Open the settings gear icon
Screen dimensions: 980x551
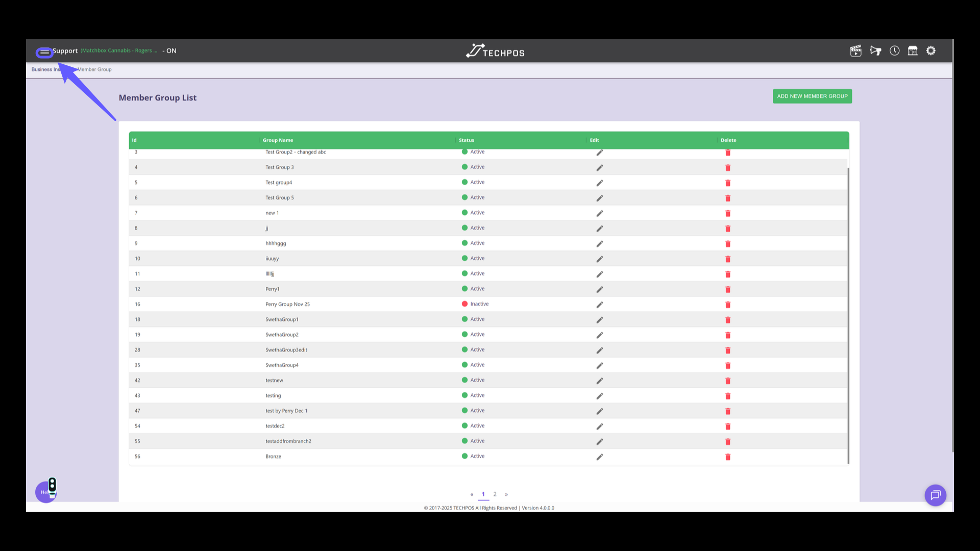(930, 51)
